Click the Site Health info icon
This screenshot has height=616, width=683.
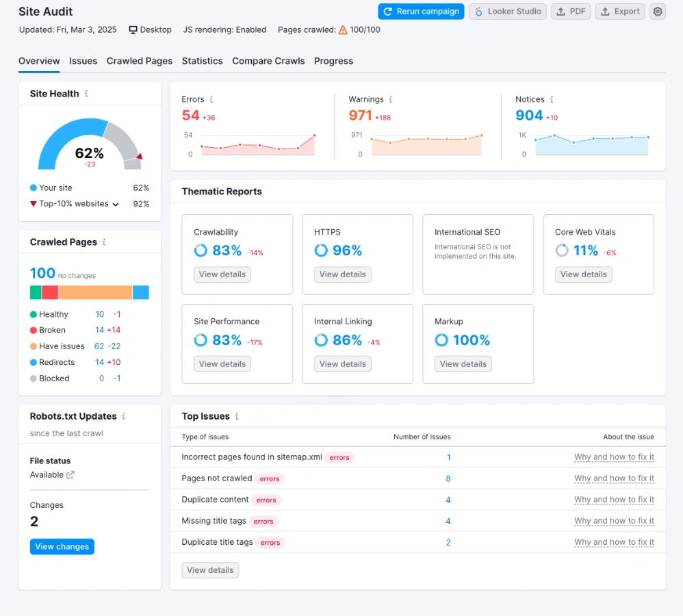click(86, 94)
